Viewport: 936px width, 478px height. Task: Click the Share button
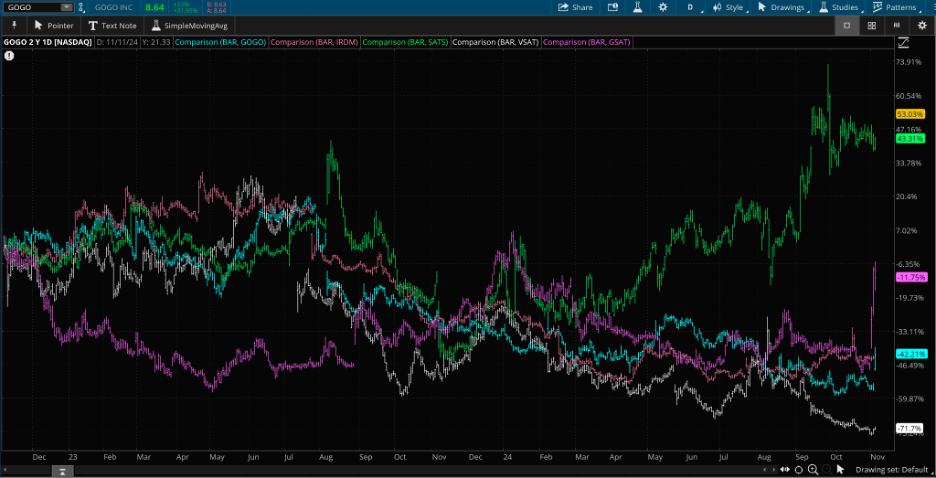pos(576,7)
